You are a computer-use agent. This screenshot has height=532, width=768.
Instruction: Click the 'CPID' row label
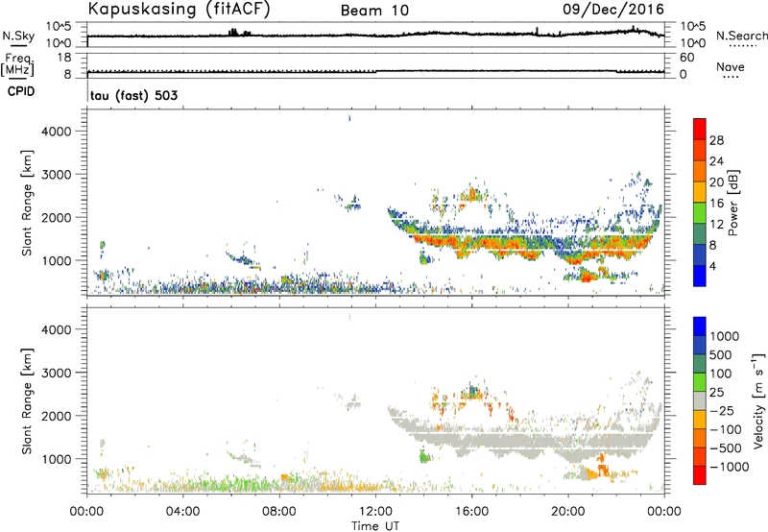click(21, 91)
